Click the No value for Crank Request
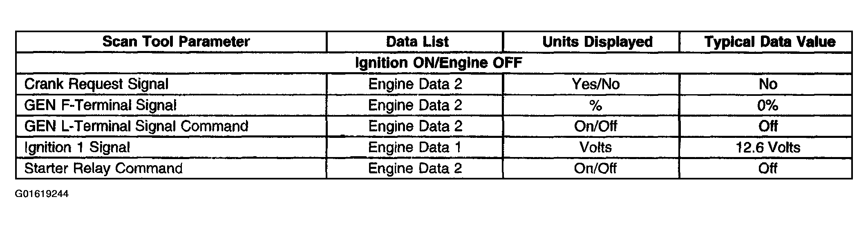 point(768,84)
